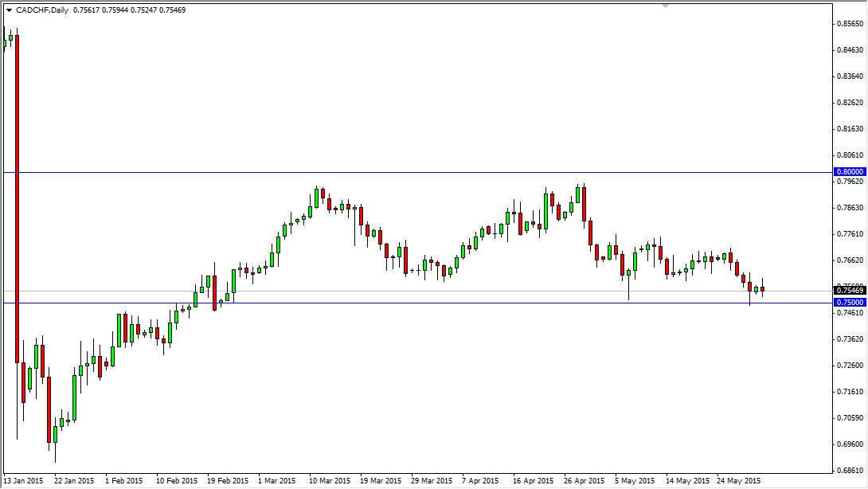Select the late April green candle touching 0.79620

(577, 195)
